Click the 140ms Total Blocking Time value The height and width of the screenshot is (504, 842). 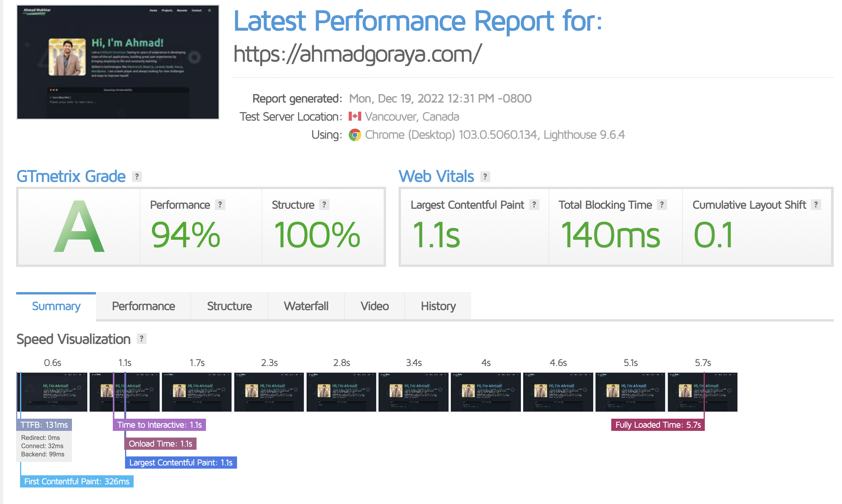(610, 235)
